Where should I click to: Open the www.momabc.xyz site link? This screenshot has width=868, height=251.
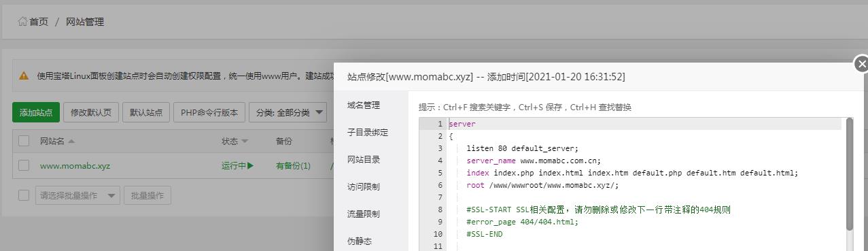[75, 166]
